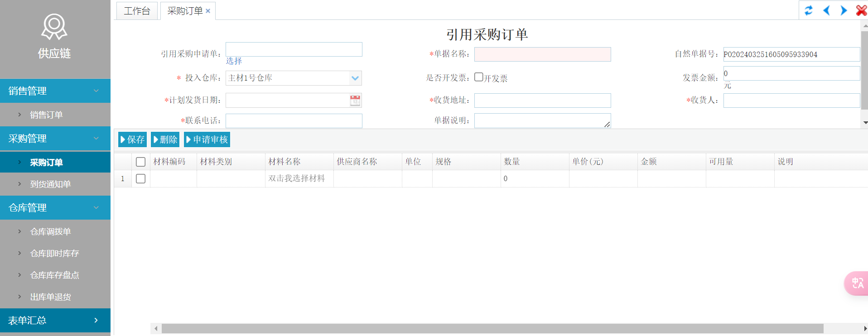The image size is (868, 336).
Task: Focus the 收货人 input field
Action: point(791,101)
